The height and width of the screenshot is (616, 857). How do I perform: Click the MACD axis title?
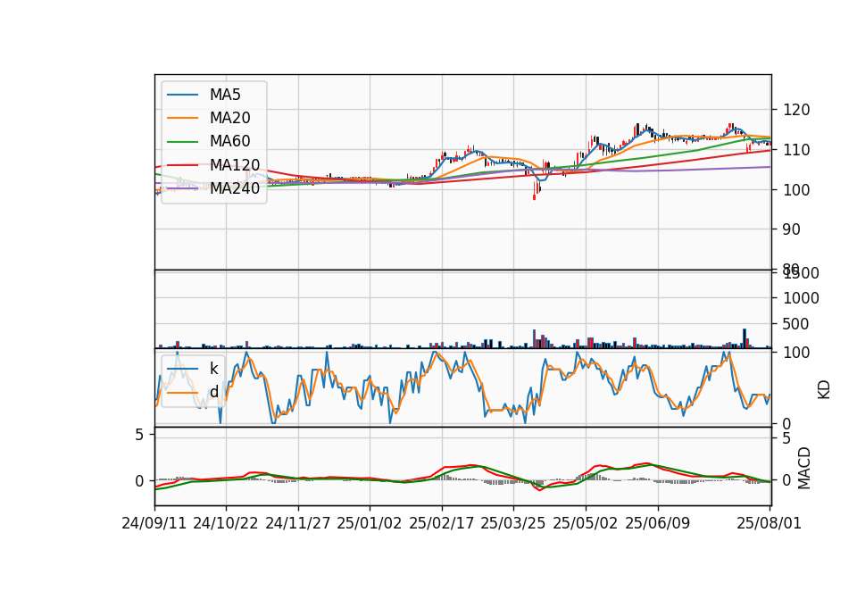804,468
